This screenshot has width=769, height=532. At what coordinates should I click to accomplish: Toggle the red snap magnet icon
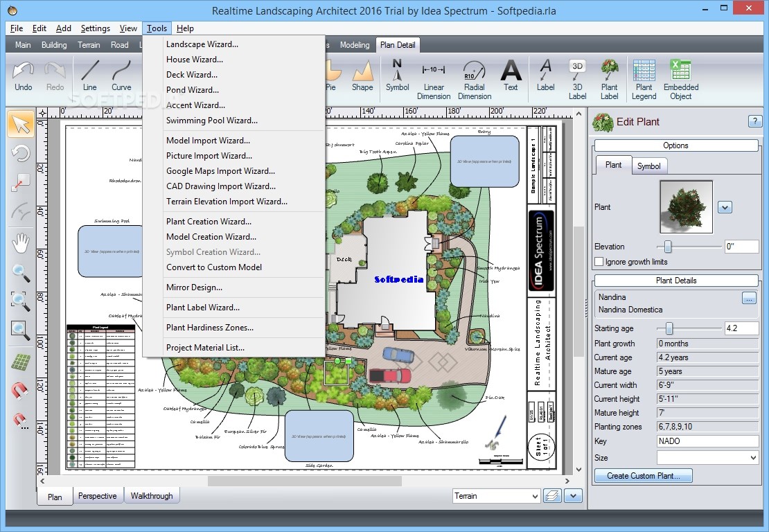pos(21,391)
